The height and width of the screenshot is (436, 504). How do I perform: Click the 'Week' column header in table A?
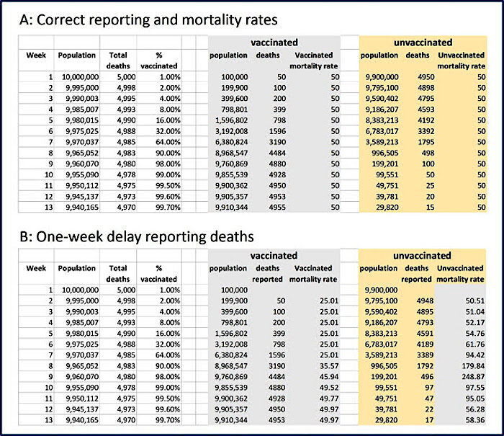[x=36, y=55]
